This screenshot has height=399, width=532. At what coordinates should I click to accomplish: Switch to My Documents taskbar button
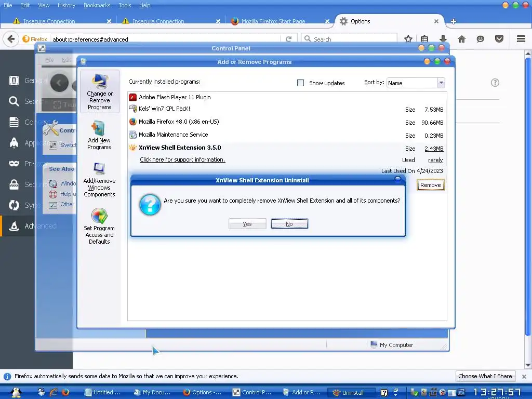point(153,392)
